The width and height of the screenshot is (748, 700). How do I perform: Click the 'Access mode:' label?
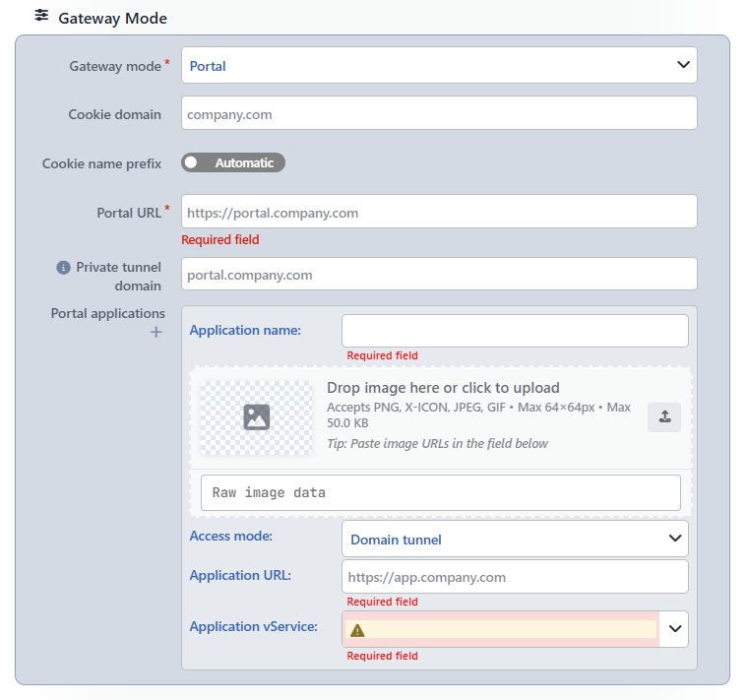tap(231, 536)
